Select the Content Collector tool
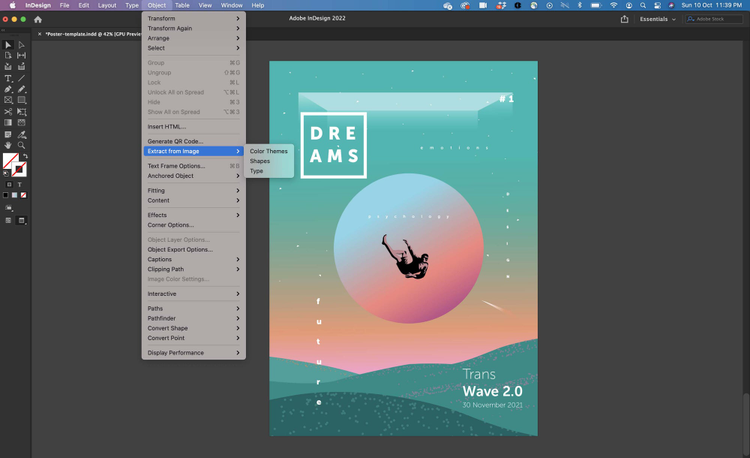Image resolution: width=750 pixels, height=458 pixels. tap(8, 66)
